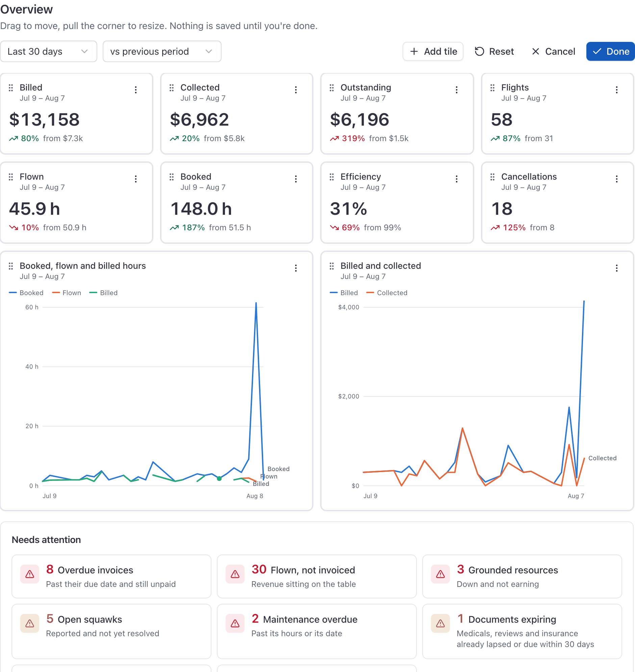Open the Billed tile options menu
This screenshot has width=635, height=672.
click(136, 90)
